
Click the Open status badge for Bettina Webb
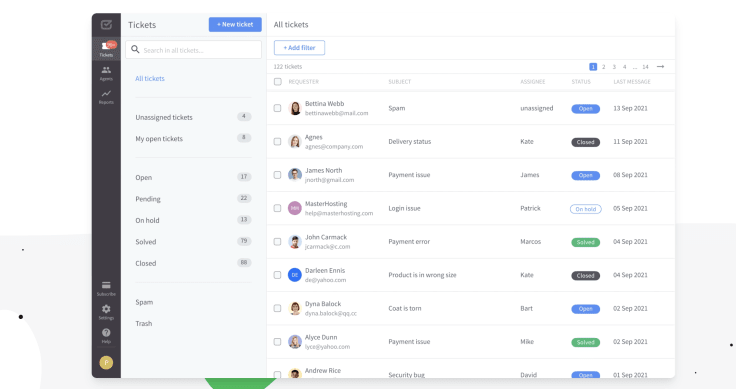[585, 108]
